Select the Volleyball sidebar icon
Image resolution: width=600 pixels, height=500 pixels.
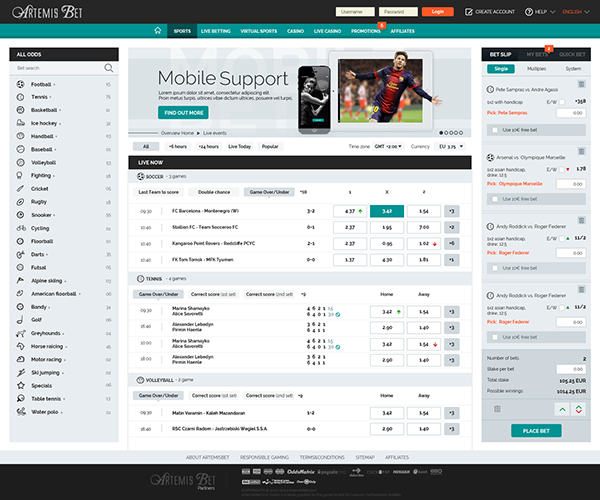tap(20, 163)
